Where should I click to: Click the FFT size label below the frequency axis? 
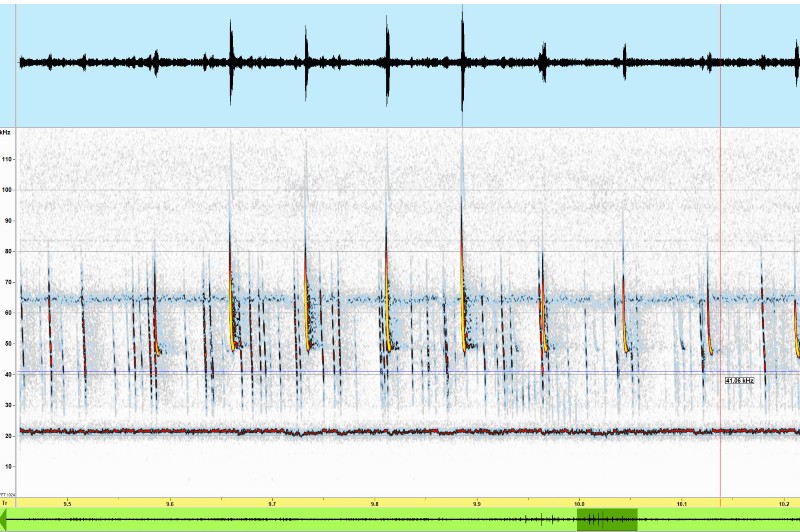tap(7, 493)
